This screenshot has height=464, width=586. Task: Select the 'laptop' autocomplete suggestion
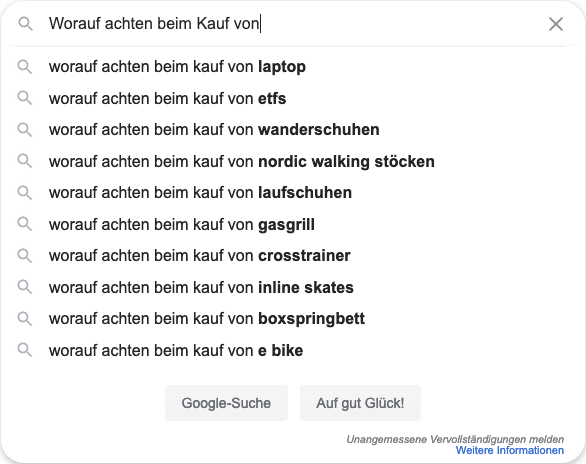click(290, 67)
